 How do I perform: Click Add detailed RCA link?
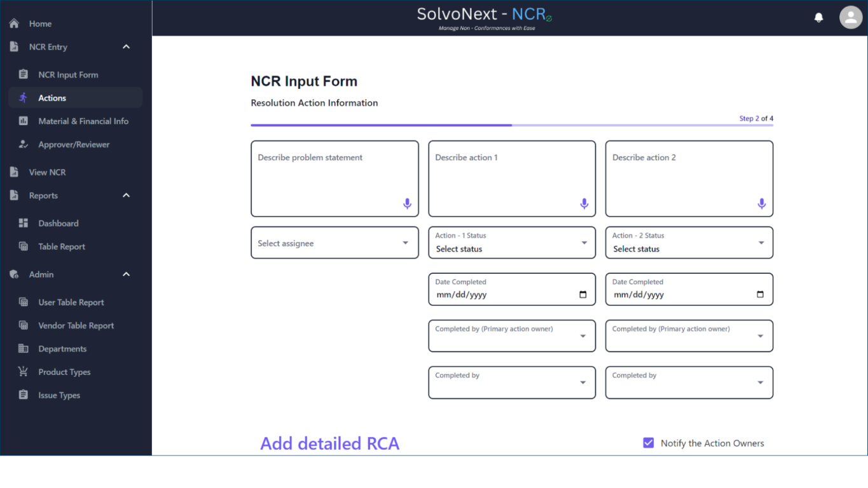tap(329, 444)
